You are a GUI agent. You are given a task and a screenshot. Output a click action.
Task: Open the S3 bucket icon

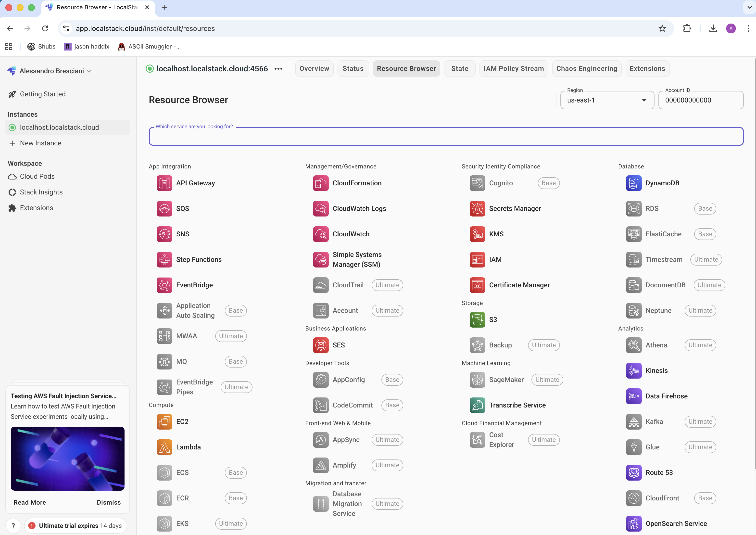[477, 319]
